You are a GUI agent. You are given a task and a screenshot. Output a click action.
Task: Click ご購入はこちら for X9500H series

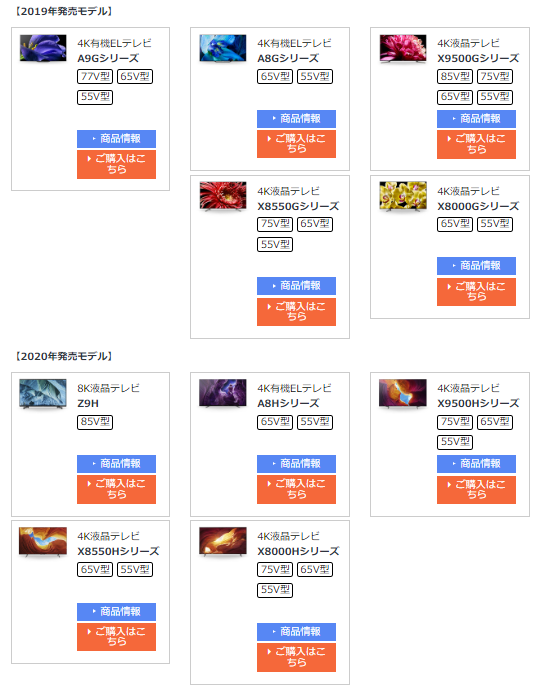[x=476, y=490]
